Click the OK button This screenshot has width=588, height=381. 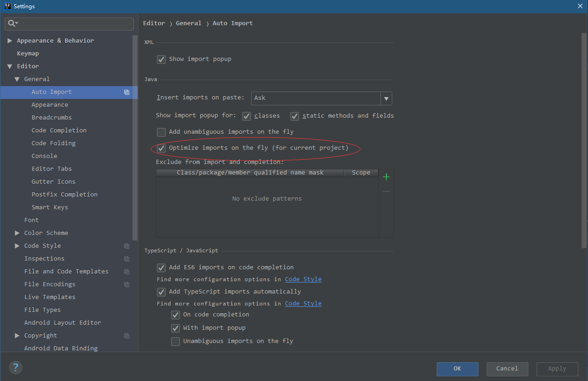tap(457, 369)
